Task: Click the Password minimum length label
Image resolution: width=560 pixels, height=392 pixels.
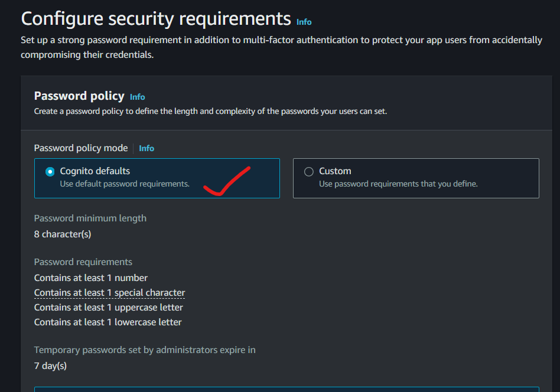Action: pos(90,218)
